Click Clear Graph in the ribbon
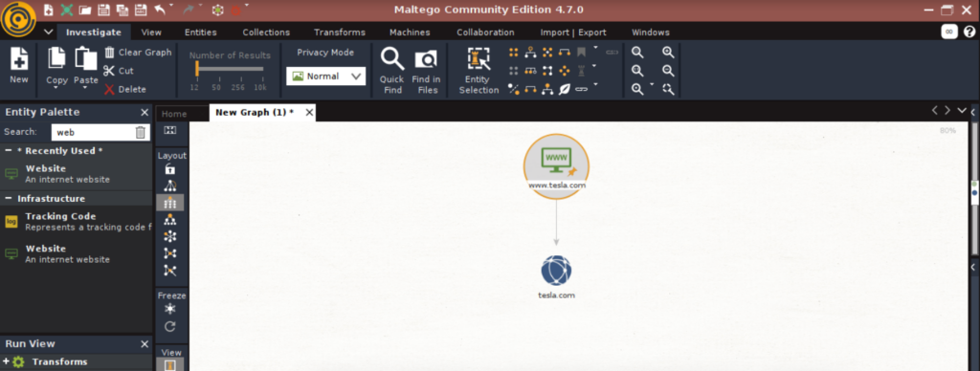 point(138,53)
